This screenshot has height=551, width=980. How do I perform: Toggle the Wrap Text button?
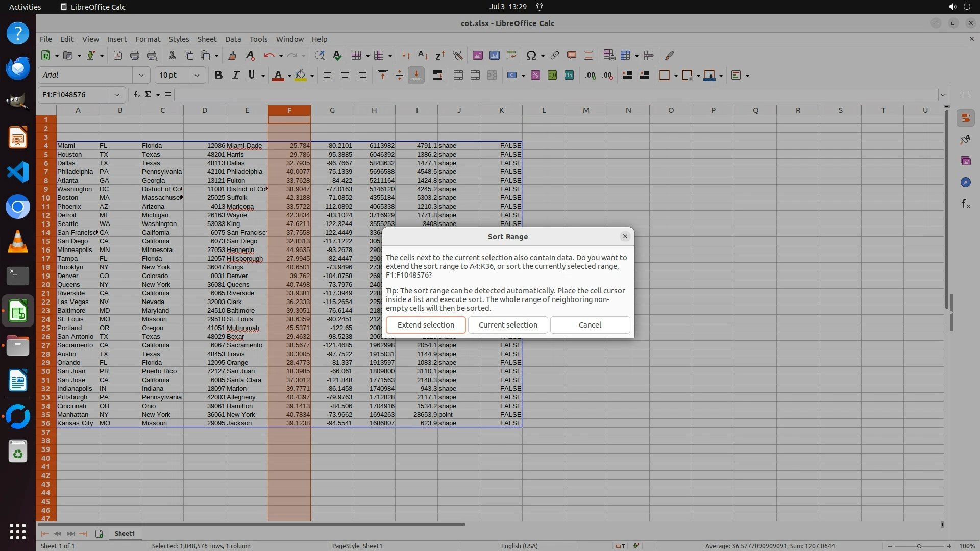point(437,75)
